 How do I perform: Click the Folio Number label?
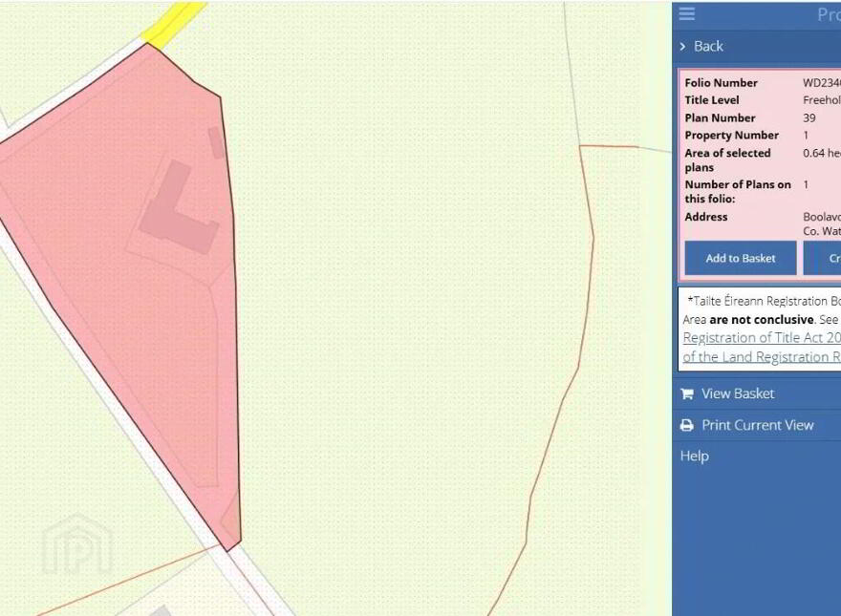(721, 83)
